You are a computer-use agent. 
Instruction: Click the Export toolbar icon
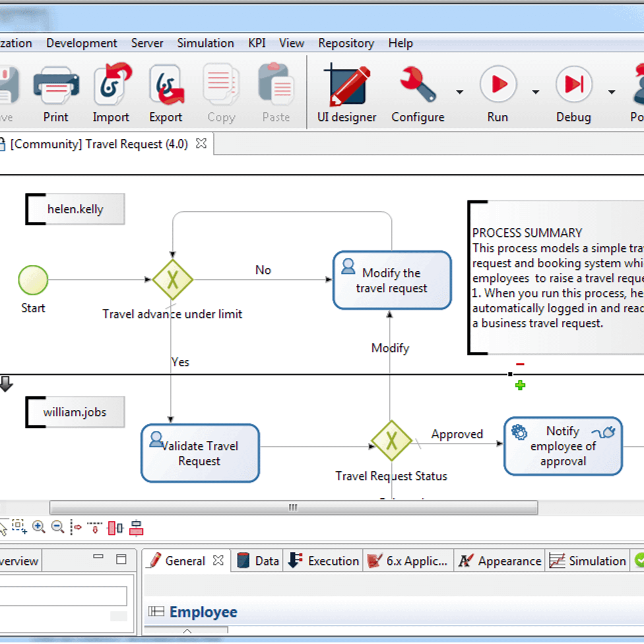coord(166,85)
